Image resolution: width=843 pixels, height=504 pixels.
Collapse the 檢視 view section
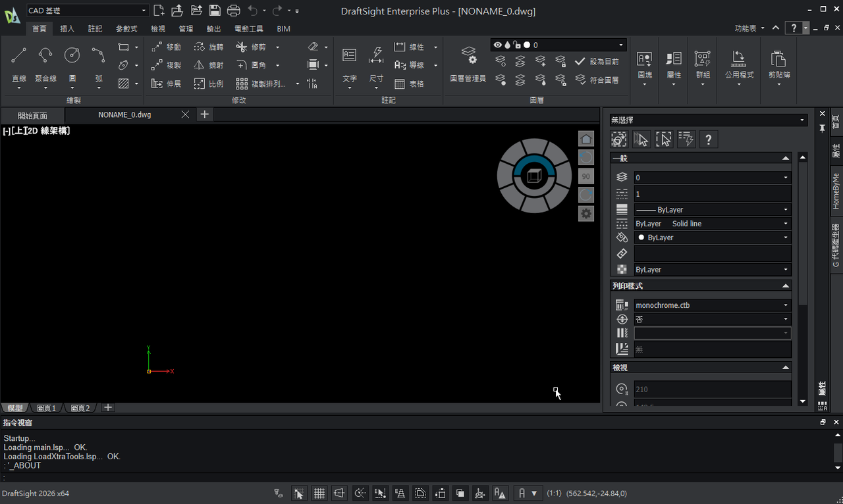(786, 368)
